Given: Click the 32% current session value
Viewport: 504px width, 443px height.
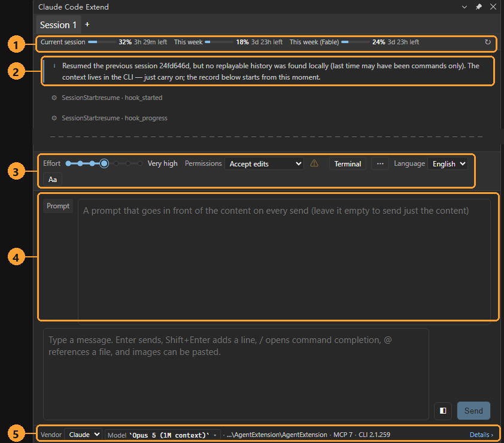Looking at the screenshot, I should click(x=125, y=42).
